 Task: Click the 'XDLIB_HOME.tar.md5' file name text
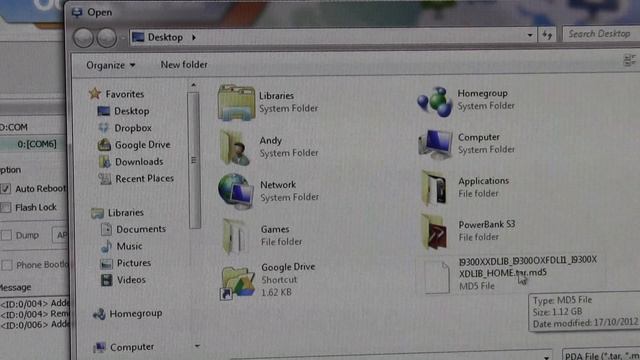pos(502,273)
